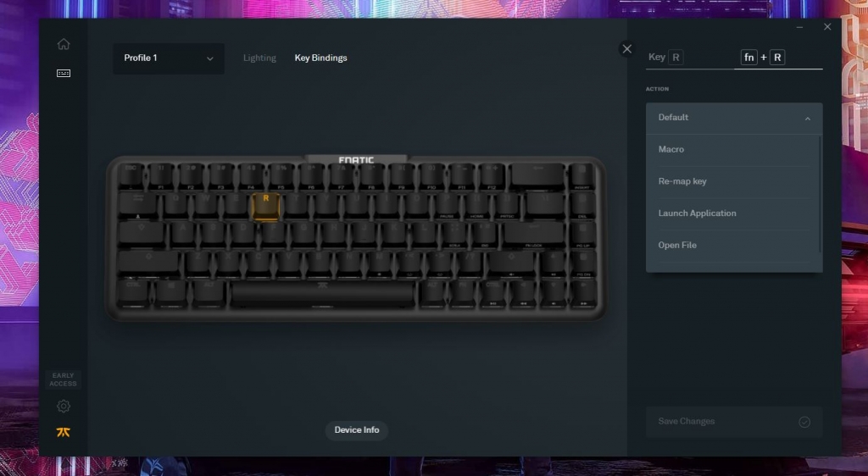Screen dimensions: 868x476
Task: Click chevron arrow beside Profile 1
Action: click(210, 58)
